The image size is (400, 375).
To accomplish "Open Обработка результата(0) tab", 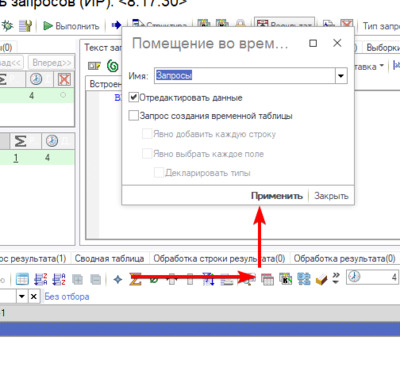I will (344, 259).
